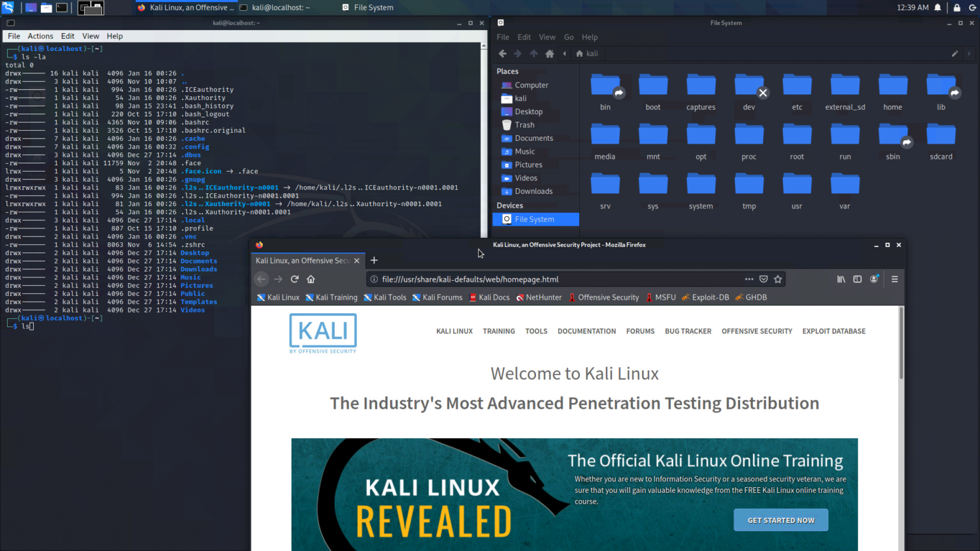Open the Firefox hamburger menu

pyautogui.click(x=895, y=279)
